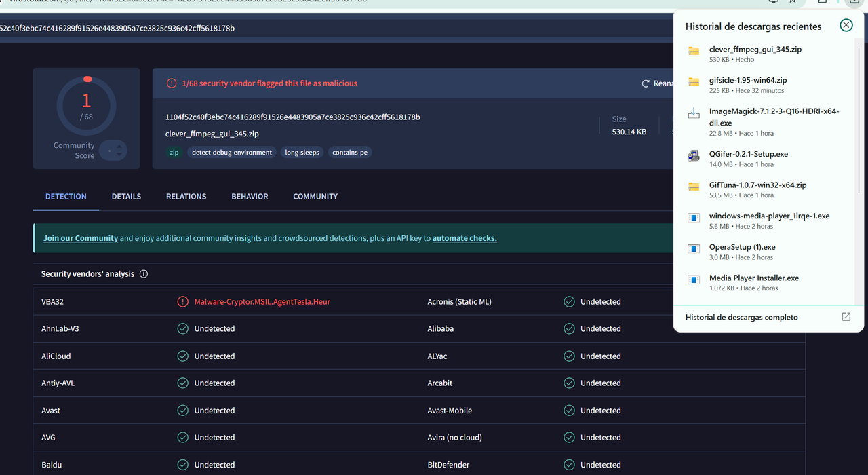The image size is (868, 475).
Task: Click the green check icon in BitDefender row
Action: (x=570, y=465)
